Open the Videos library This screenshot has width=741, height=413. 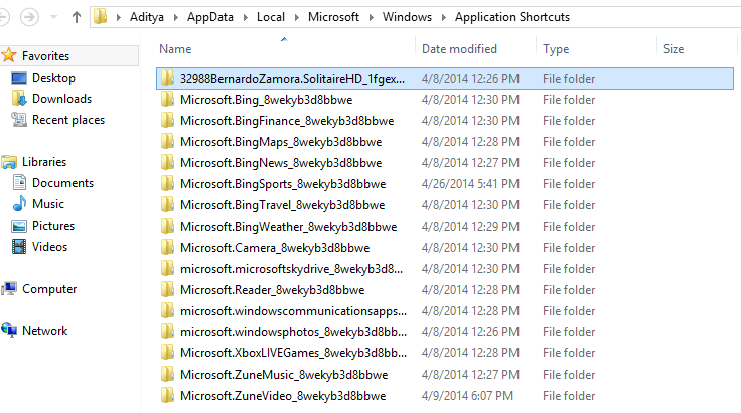pyautogui.click(x=50, y=247)
